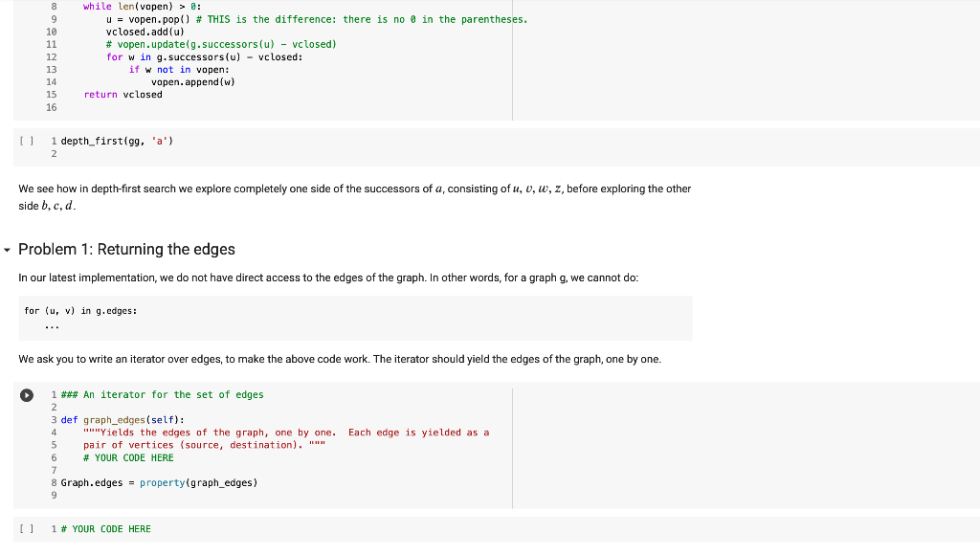Screen dimensions: 980x555
Task: Place cursor in the bottom '# YOUR CODE HERE' cell
Action: point(106,529)
